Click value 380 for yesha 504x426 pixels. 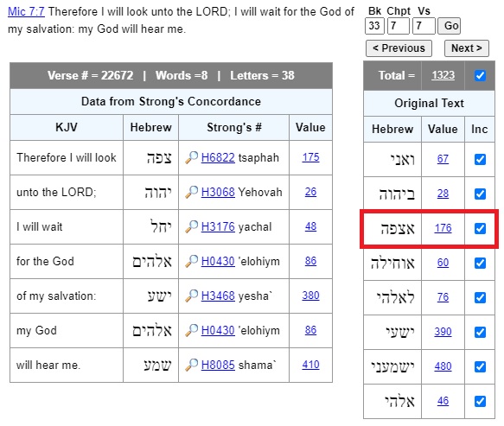coord(310,296)
